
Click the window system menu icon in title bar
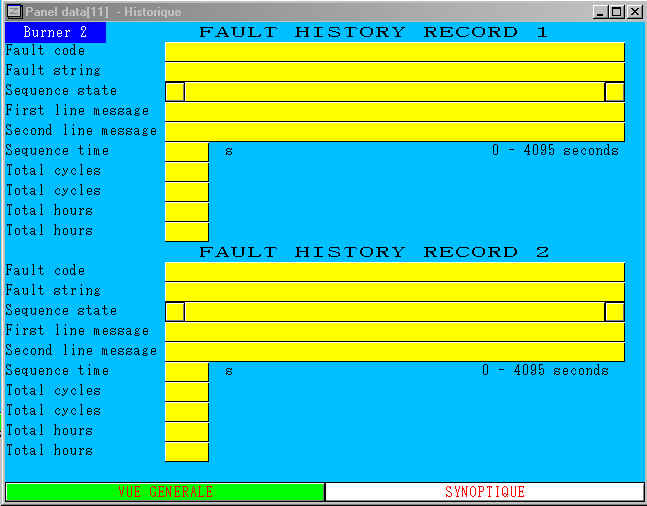[15, 11]
